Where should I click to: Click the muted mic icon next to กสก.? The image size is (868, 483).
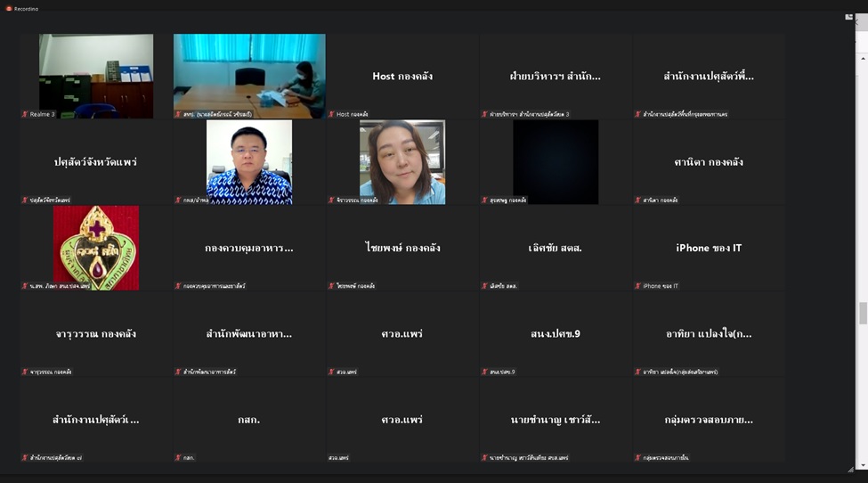(x=178, y=458)
